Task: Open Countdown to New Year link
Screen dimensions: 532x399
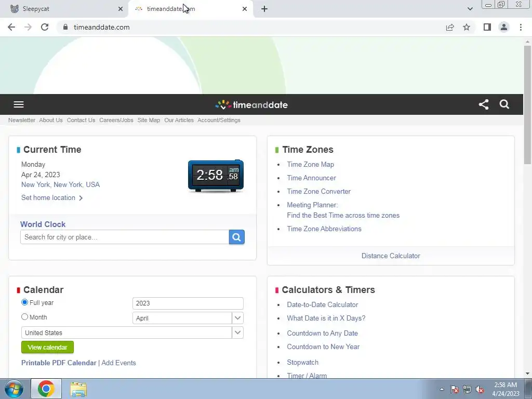Action: (323, 347)
